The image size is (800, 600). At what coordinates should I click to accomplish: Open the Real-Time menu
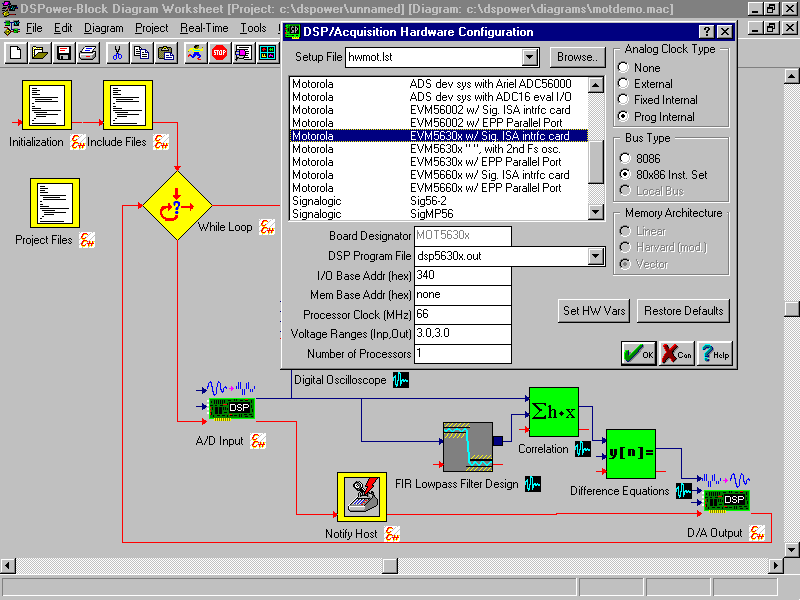[204, 28]
